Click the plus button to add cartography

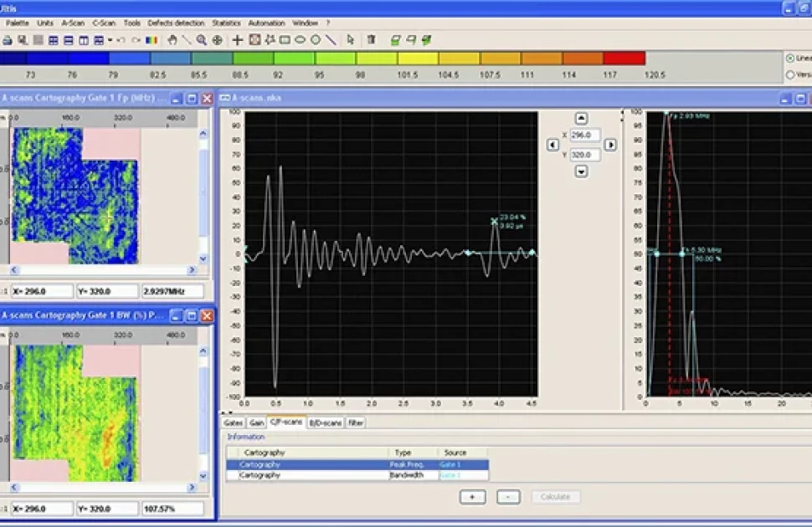pos(472,496)
